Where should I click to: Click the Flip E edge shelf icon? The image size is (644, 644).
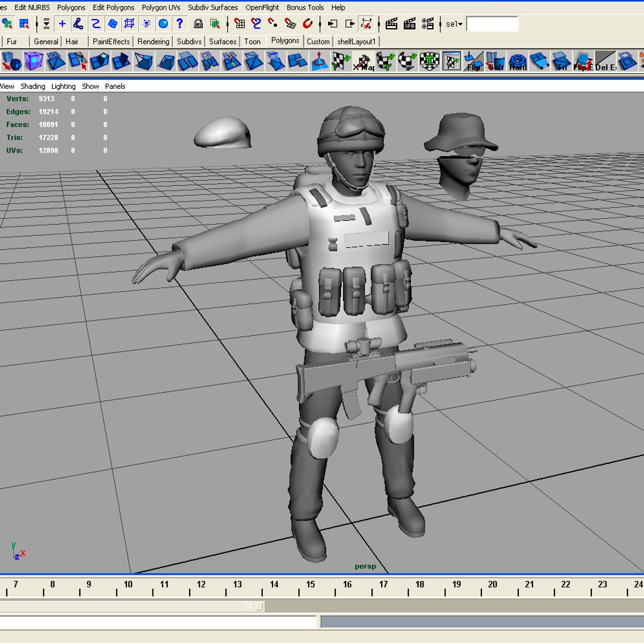pyautogui.click(x=583, y=61)
